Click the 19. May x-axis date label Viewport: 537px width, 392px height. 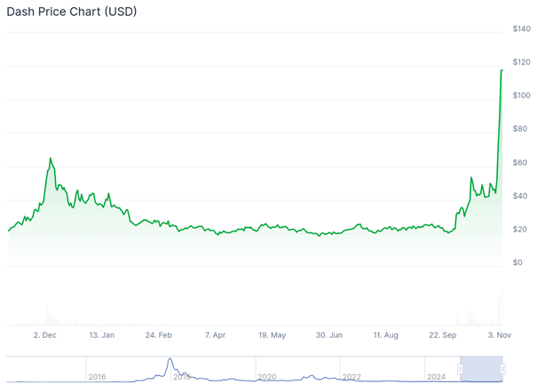pos(272,335)
